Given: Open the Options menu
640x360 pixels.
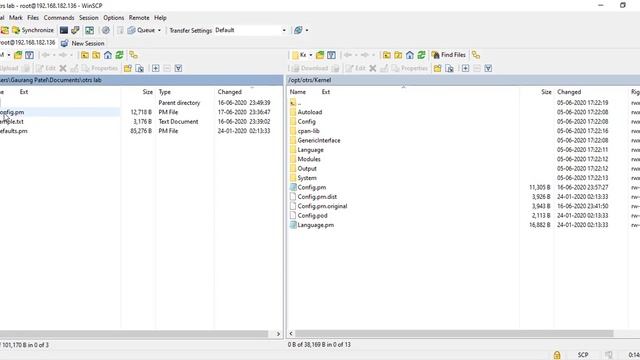Looking at the screenshot, I should 113,18.
